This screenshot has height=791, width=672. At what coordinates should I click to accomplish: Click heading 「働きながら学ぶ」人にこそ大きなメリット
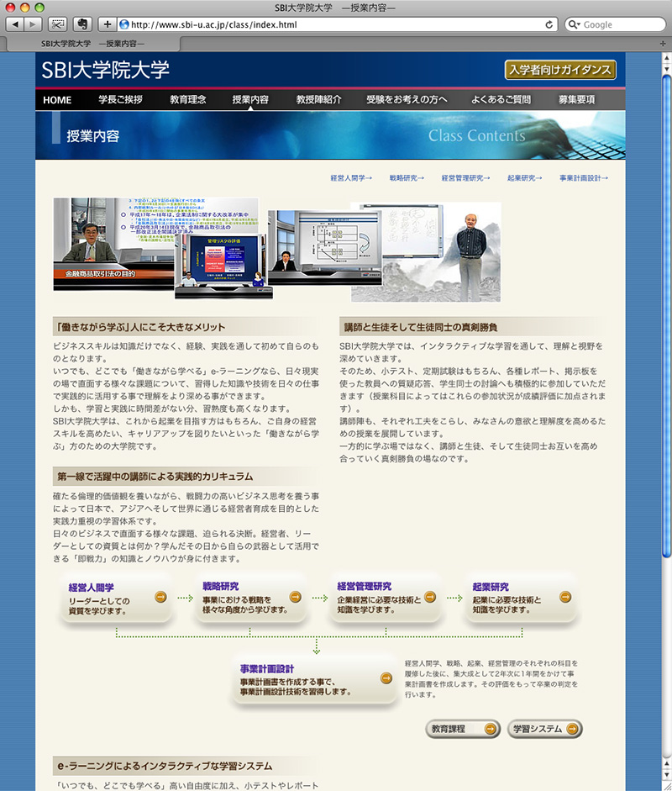pos(140,327)
